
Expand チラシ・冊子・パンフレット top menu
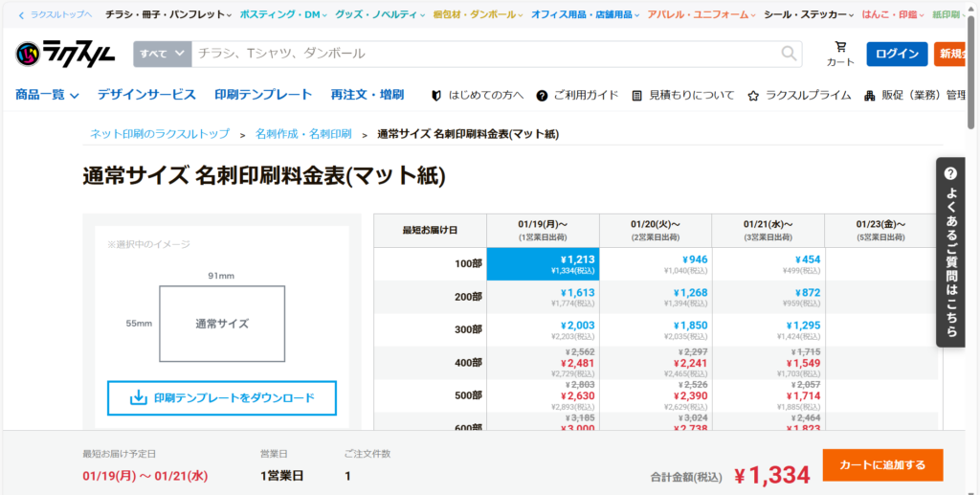click(x=168, y=15)
